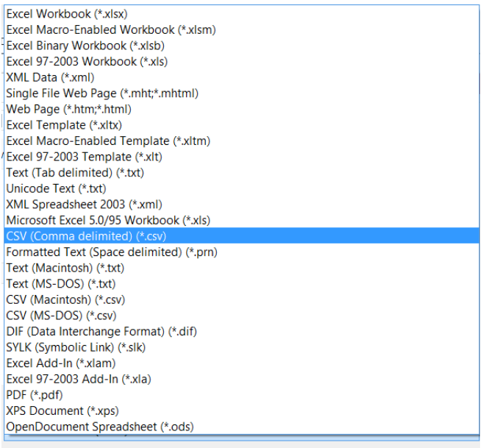Pick Text (MS-DOS) (*.txt) format
Image resolution: width=486 pixels, height=448 pixels.
click(x=242, y=284)
